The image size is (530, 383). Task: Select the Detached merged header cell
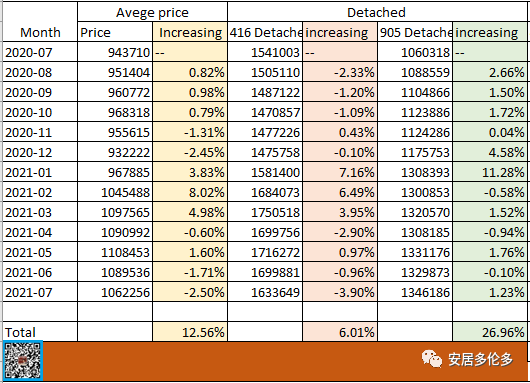coord(377,12)
